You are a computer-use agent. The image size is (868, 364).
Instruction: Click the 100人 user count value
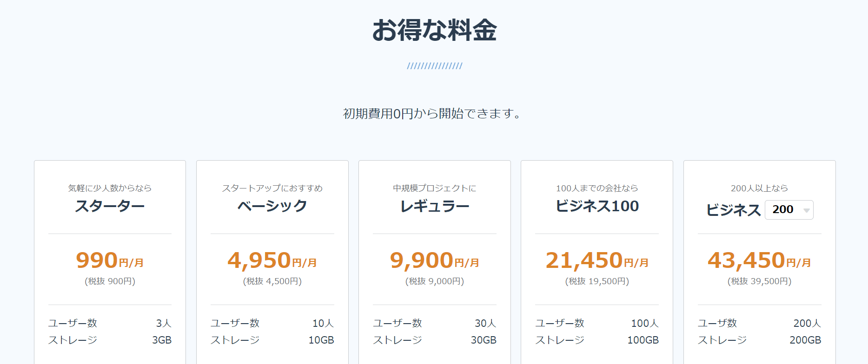click(x=644, y=323)
